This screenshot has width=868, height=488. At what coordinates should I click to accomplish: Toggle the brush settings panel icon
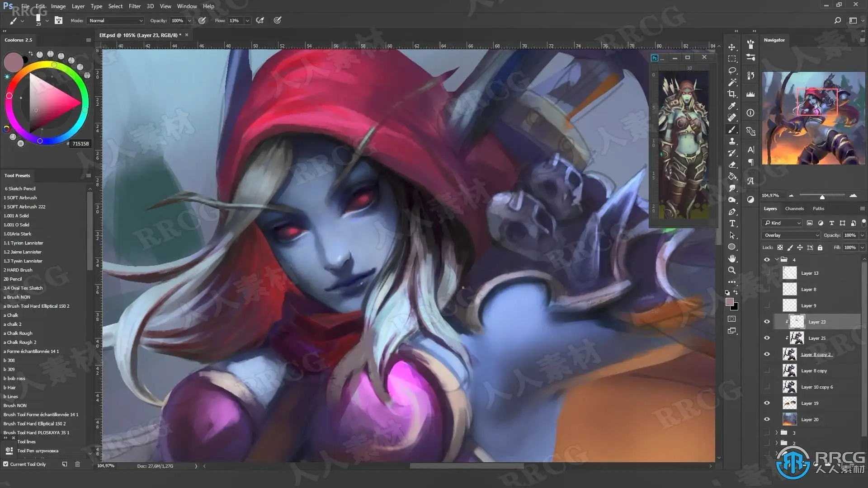point(58,20)
